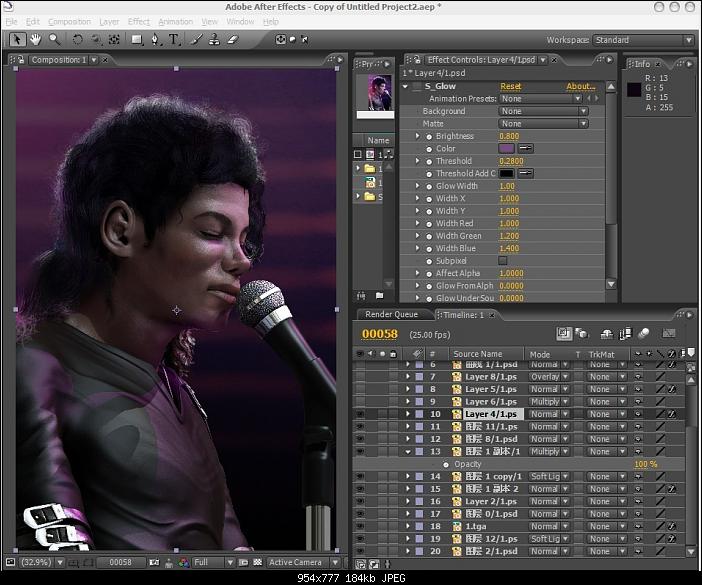Click the Take Snapshot camera icon

pos(154,563)
